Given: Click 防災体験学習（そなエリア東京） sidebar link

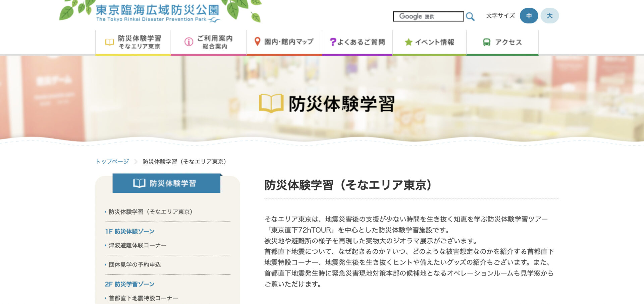Looking at the screenshot, I should point(150,212).
